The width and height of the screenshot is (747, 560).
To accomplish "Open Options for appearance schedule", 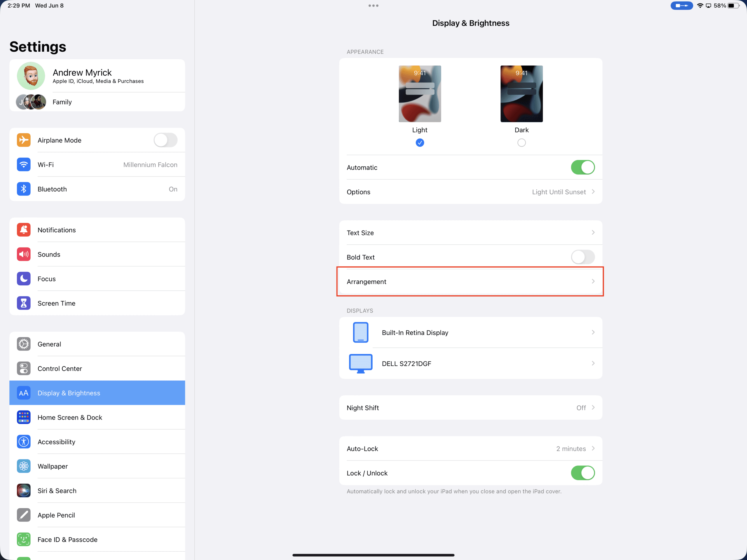I will 471,192.
